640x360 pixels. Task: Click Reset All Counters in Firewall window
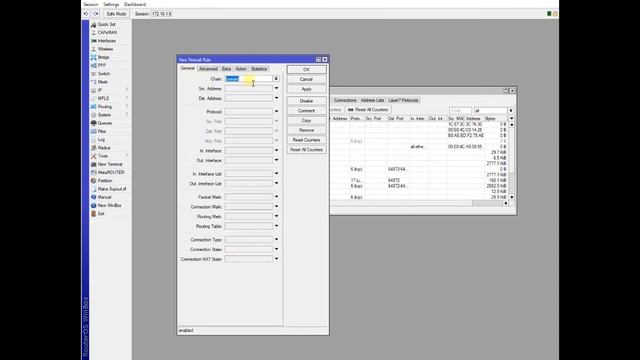368,110
